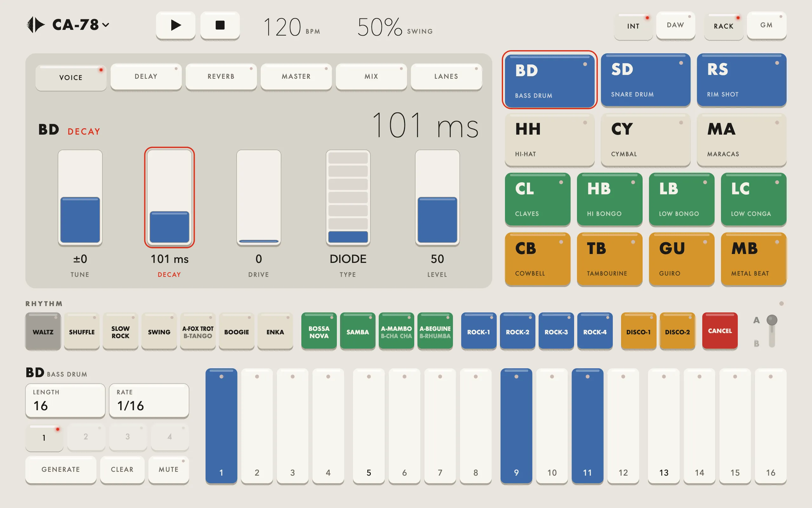Flip the A/B variation switch
The height and width of the screenshot is (508, 812).
pos(772,331)
